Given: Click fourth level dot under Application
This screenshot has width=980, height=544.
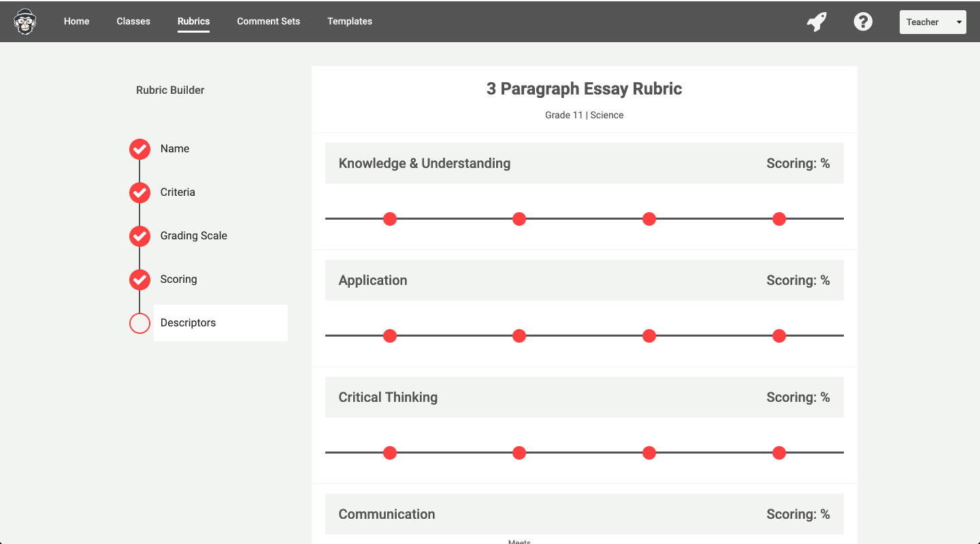Looking at the screenshot, I should click(779, 336).
